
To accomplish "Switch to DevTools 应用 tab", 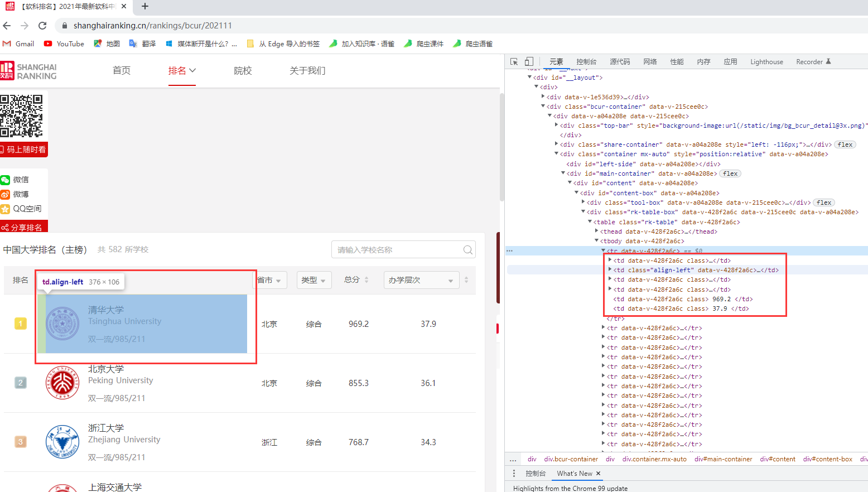I will [x=730, y=62].
